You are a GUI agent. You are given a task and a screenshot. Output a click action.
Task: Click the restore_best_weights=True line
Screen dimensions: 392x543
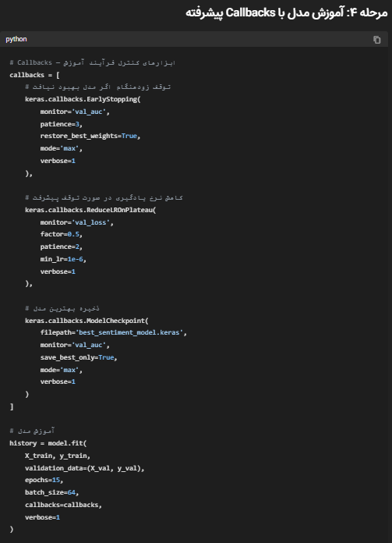point(90,136)
